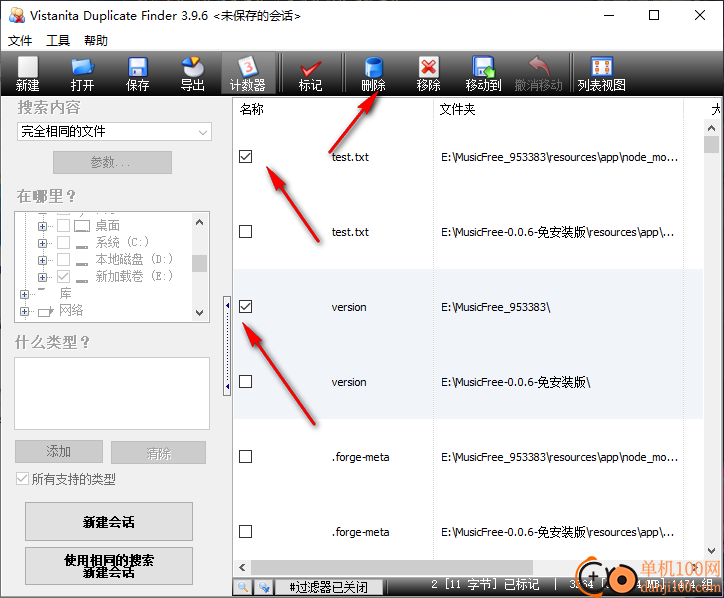Open the 工具 menu
Screen dimensions: 724x598
[58, 41]
